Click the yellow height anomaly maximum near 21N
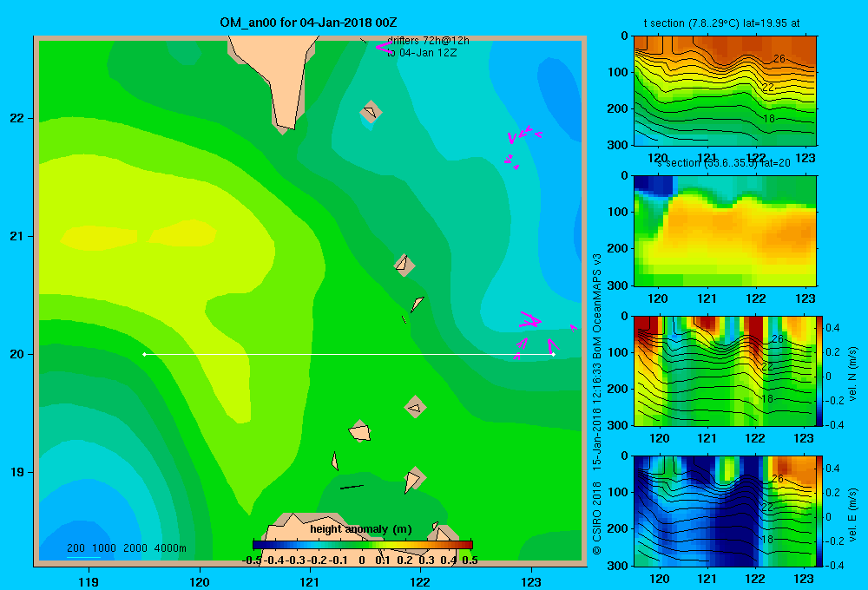This screenshot has height=590, width=868. (x=138, y=235)
